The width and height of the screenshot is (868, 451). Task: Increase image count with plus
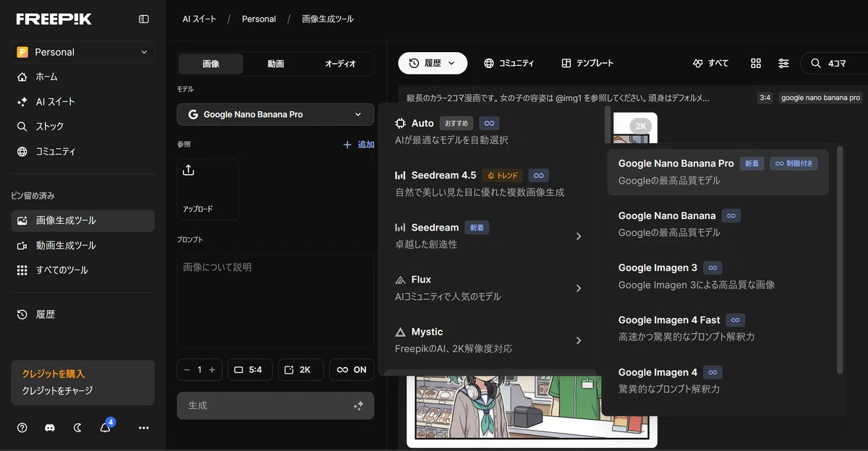[x=212, y=369]
